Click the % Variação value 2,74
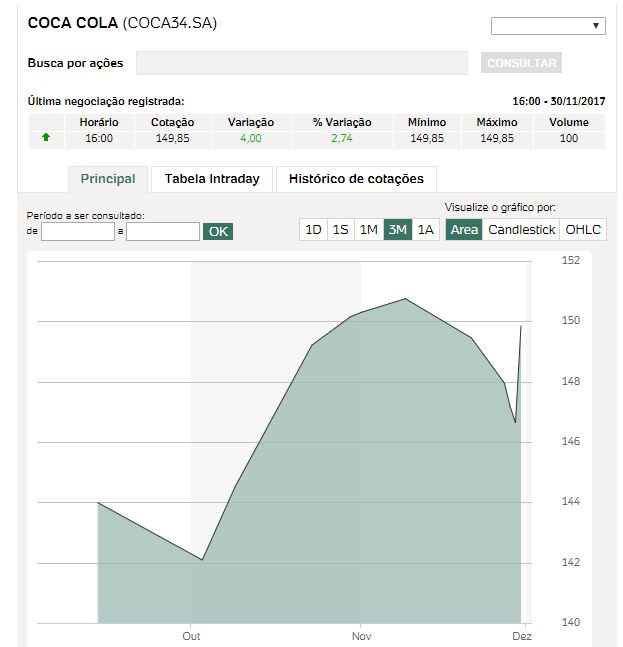This screenshot has width=623, height=647. point(342,138)
